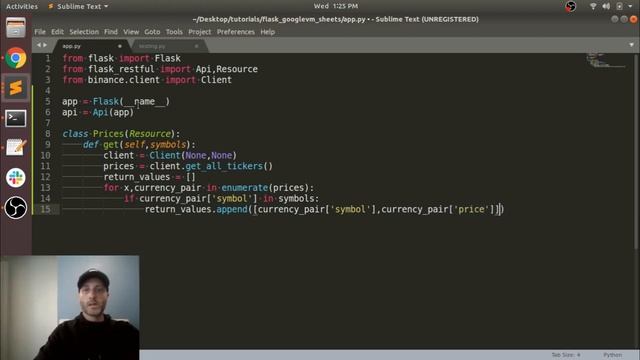This screenshot has height=360, width=640.
Task: Open the Tools menu
Action: [x=174, y=32]
